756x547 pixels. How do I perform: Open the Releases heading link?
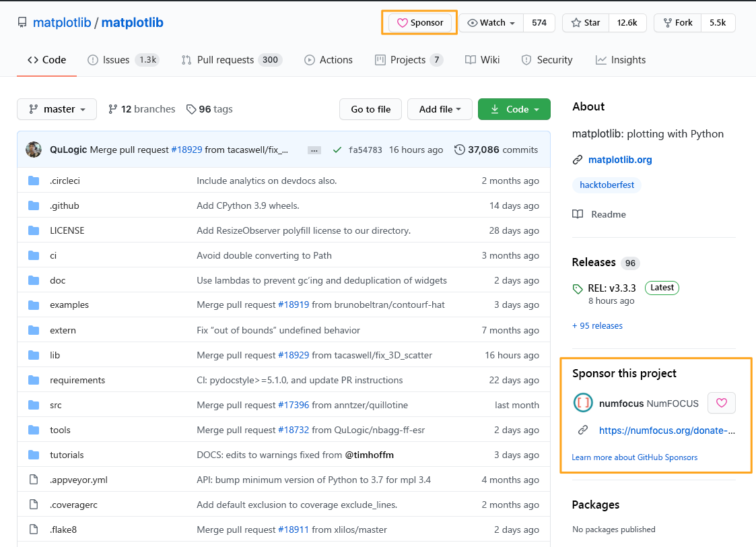594,263
